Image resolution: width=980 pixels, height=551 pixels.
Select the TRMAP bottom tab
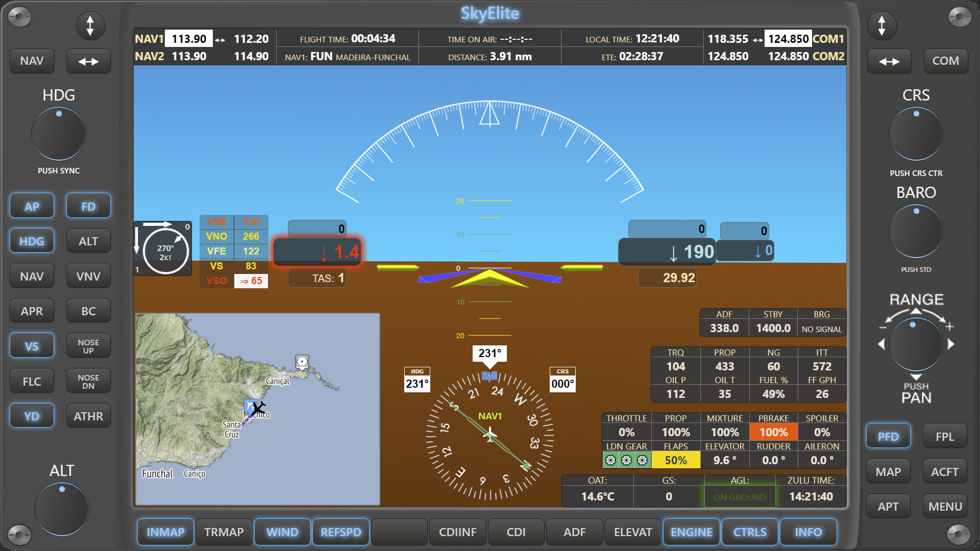tap(224, 532)
